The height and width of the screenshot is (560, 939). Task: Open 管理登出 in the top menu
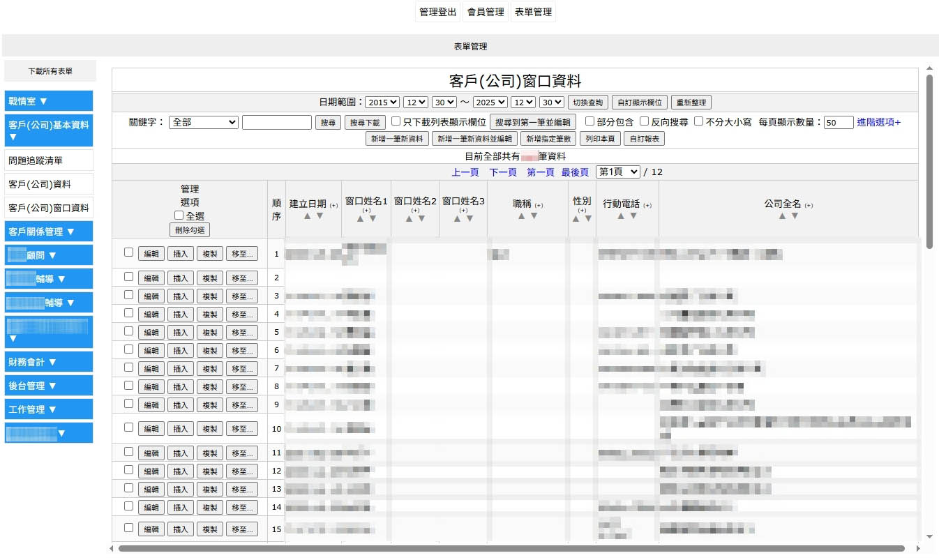click(438, 13)
